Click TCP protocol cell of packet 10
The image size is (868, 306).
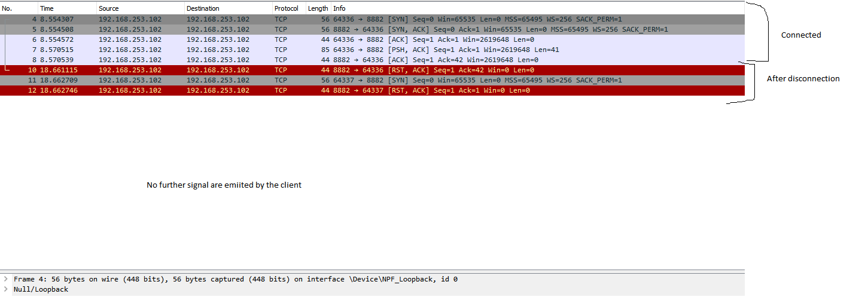tap(281, 70)
